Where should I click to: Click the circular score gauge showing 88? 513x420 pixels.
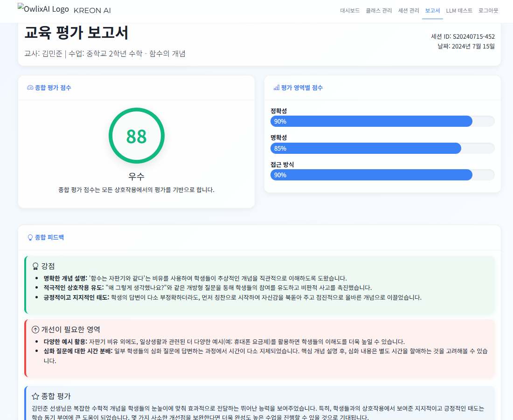coord(137,136)
